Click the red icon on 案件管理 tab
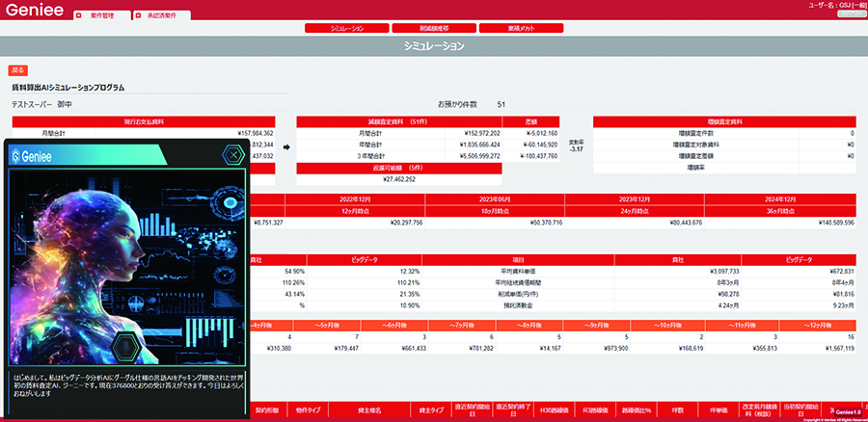This screenshot has height=422, width=868. (x=79, y=16)
